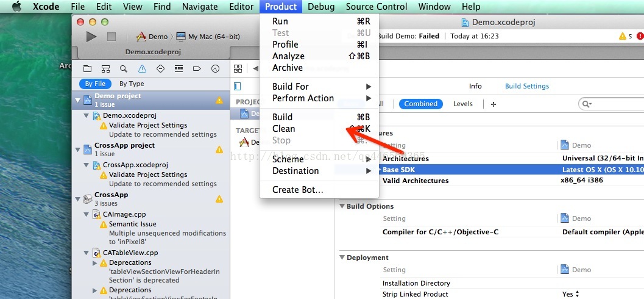Image resolution: width=644 pixels, height=299 pixels.
Task: Click the Demo scheme app icon
Action: coord(141,37)
